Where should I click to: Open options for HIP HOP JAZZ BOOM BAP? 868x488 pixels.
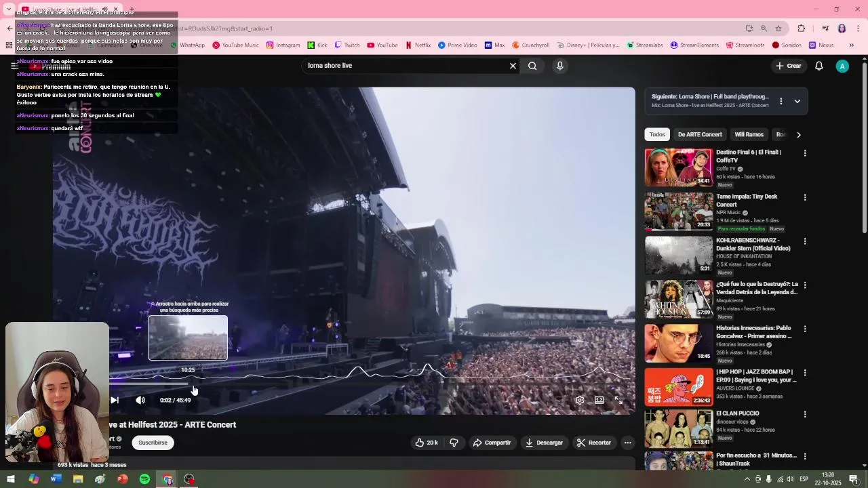[x=805, y=373]
